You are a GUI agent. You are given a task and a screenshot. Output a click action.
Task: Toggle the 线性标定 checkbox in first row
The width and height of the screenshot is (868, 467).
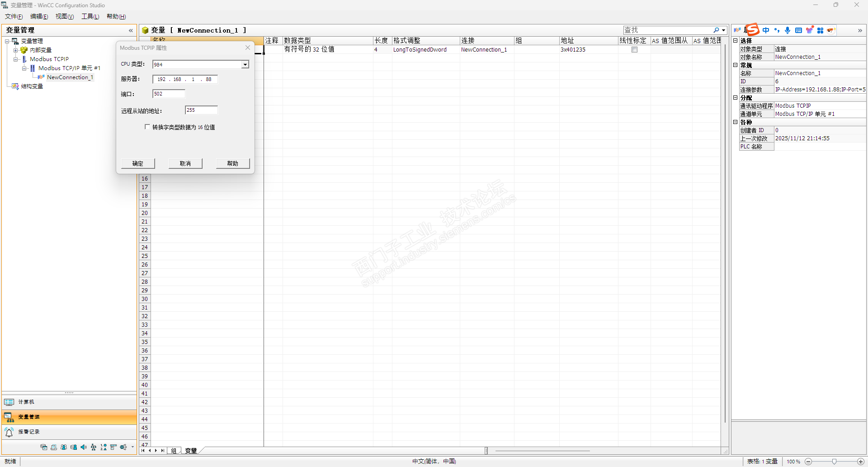[634, 50]
